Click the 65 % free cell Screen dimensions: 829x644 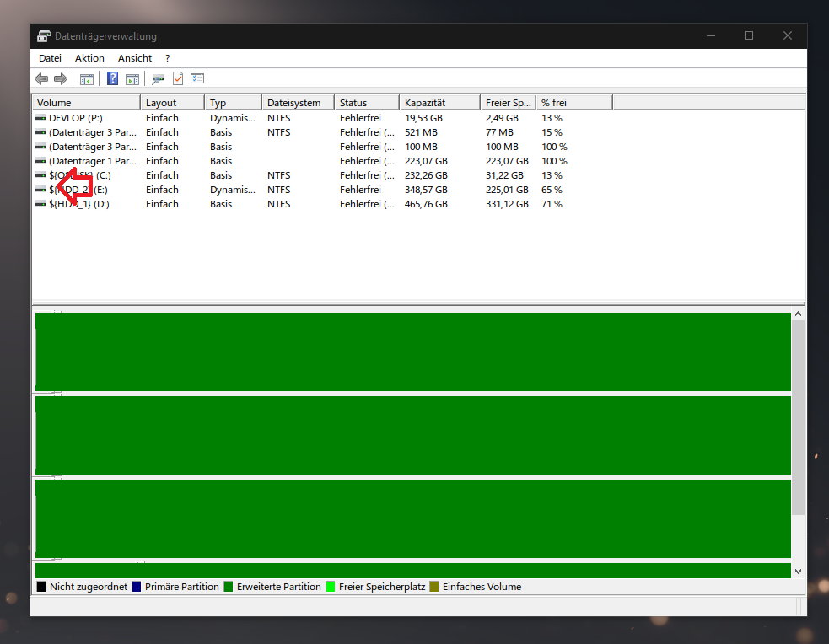(x=552, y=189)
